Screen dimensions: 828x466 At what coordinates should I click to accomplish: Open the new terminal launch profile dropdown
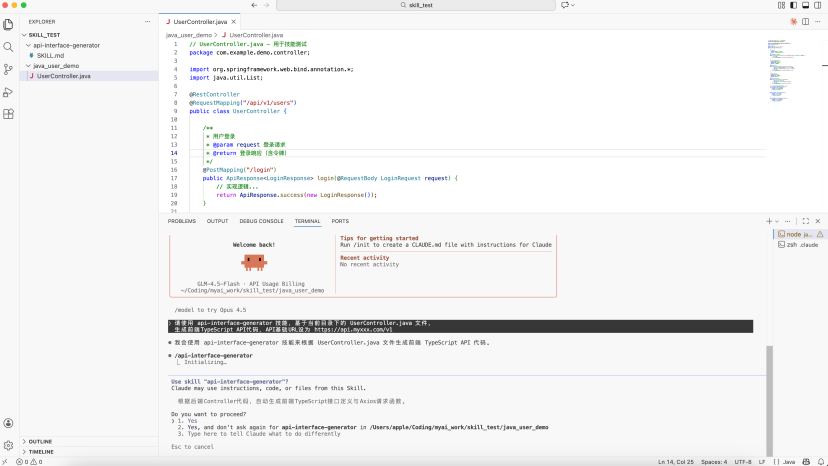pos(776,220)
